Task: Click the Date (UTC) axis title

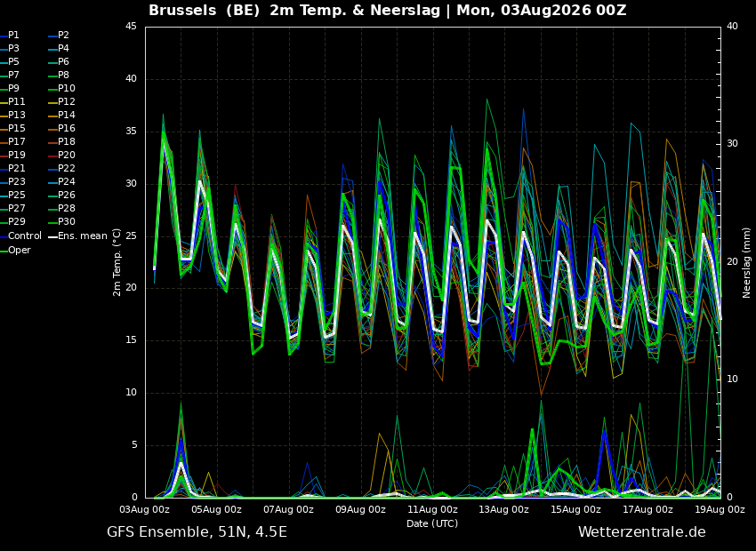Action: [x=432, y=523]
